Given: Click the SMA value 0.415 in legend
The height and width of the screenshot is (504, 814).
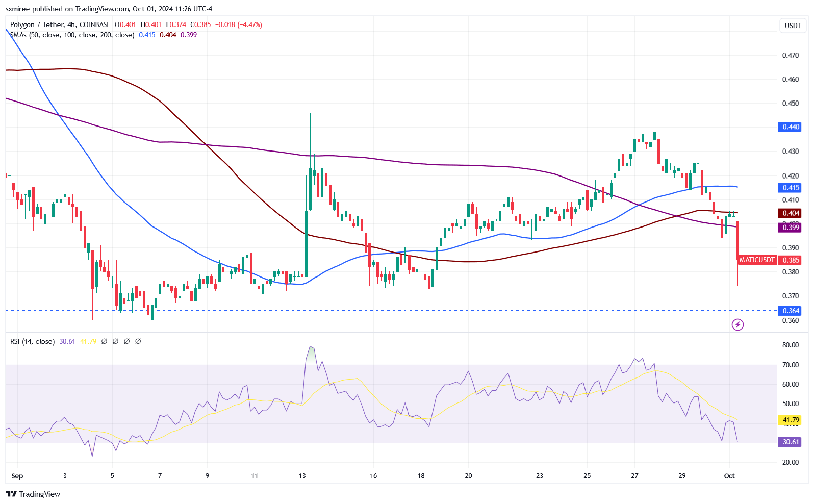Looking at the screenshot, I should pos(147,35).
